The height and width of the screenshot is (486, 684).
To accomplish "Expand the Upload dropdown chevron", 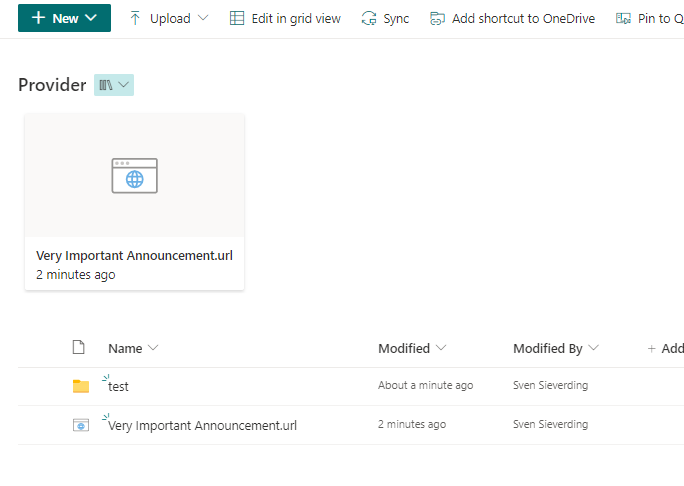I will (203, 18).
